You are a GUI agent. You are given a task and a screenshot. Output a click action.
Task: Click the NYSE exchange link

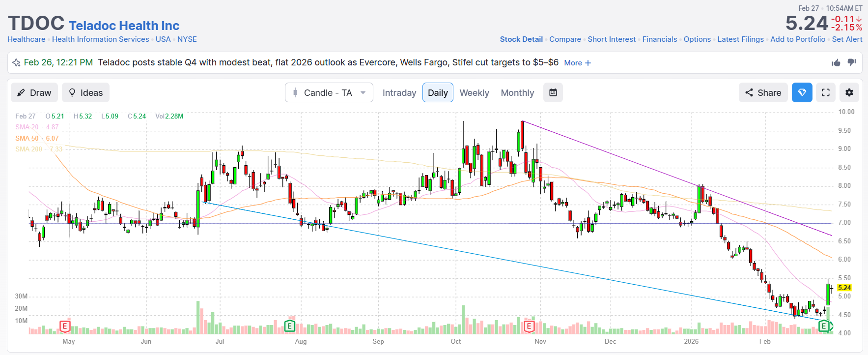(187, 39)
